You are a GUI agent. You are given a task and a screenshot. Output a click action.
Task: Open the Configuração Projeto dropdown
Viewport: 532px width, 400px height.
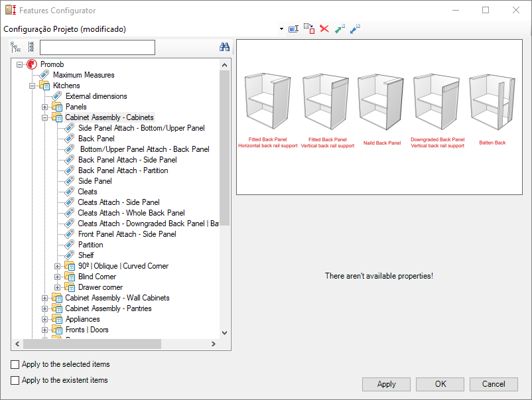(281, 29)
